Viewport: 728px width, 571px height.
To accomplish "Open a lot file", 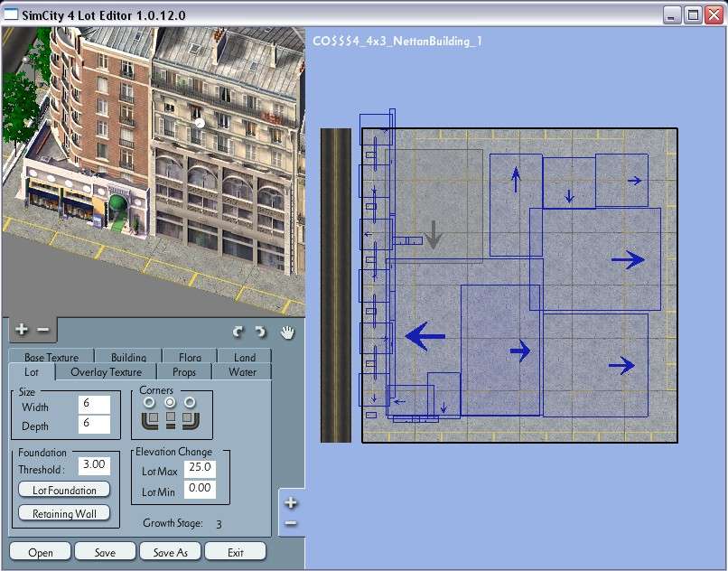I will click(x=41, y=552).
